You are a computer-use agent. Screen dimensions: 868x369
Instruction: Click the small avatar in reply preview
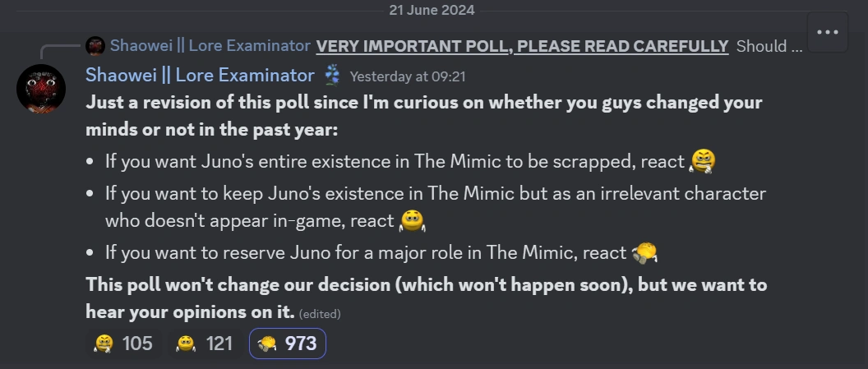click(x=95, y=46)
